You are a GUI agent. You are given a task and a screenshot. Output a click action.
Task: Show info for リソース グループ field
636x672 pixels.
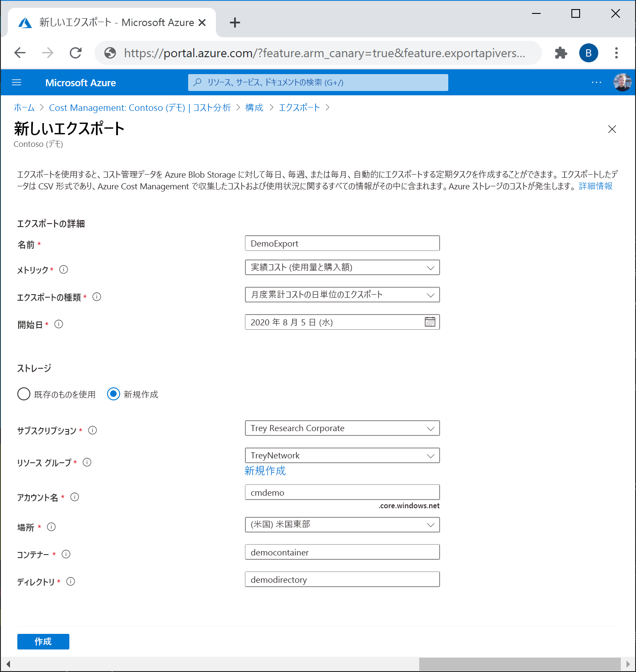click(87, 462)
